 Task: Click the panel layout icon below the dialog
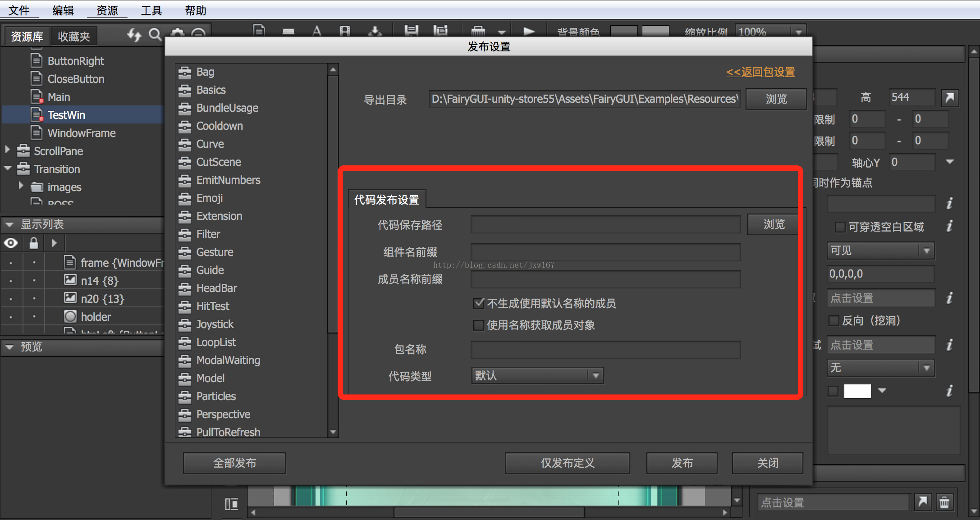coord(231,504)
